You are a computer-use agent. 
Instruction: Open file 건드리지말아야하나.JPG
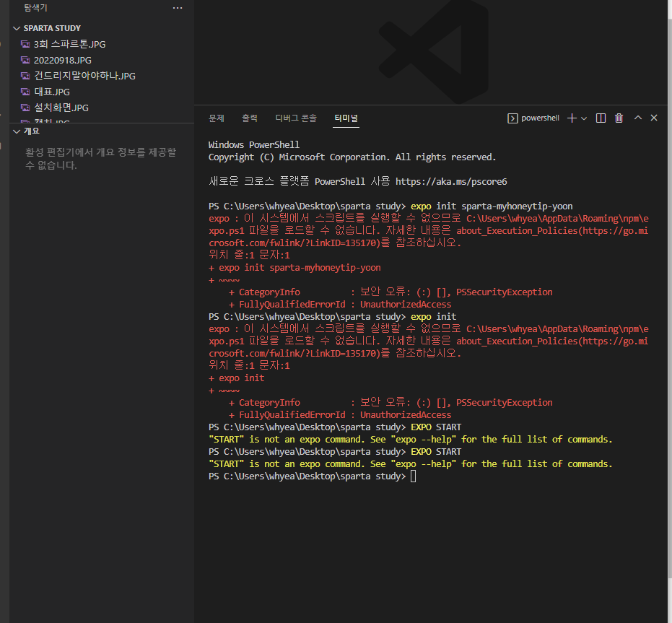click(x=85, y=76)
